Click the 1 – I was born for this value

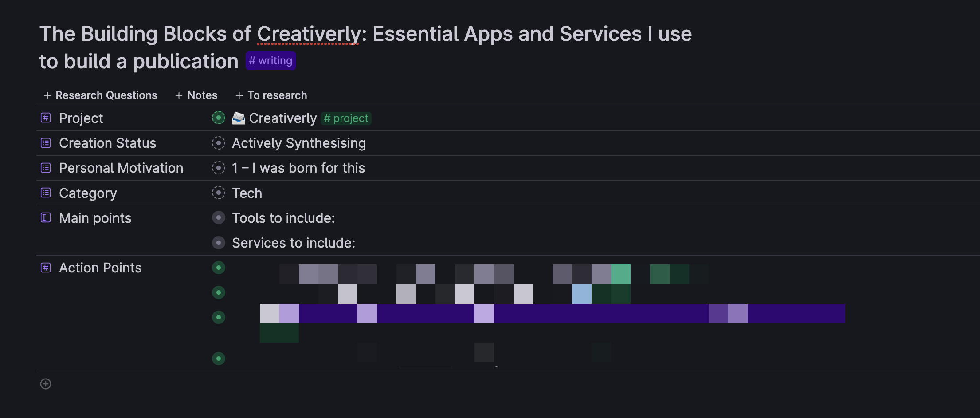point(298,168)
